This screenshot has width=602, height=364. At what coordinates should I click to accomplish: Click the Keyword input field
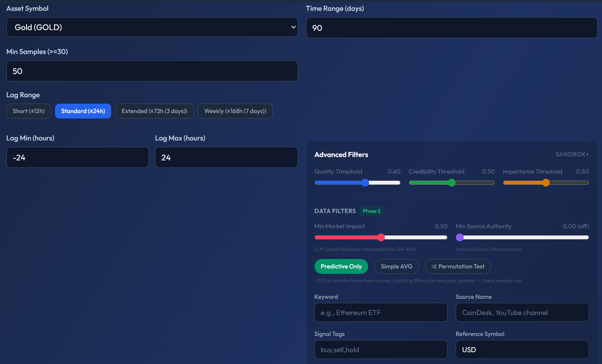[381, 312]
